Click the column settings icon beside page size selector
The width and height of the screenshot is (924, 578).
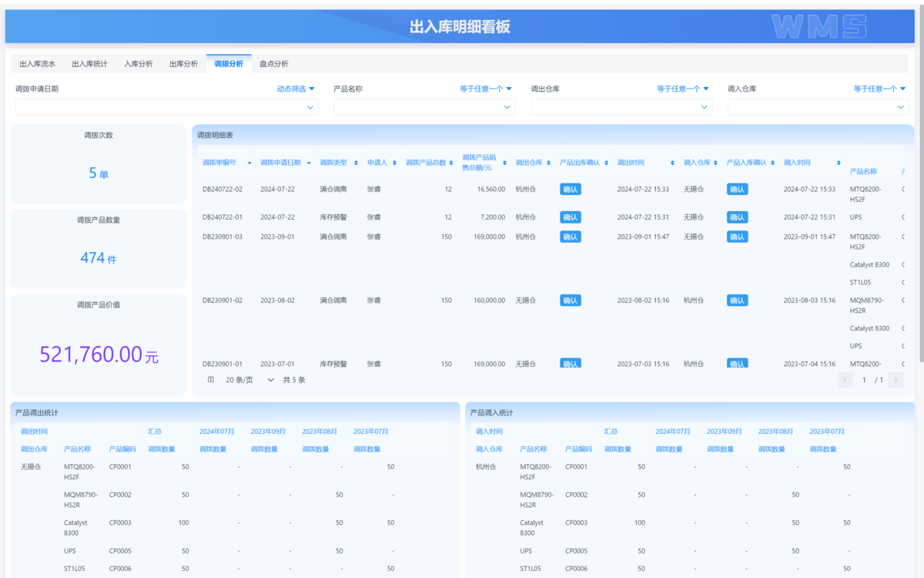tap(210, 379)
